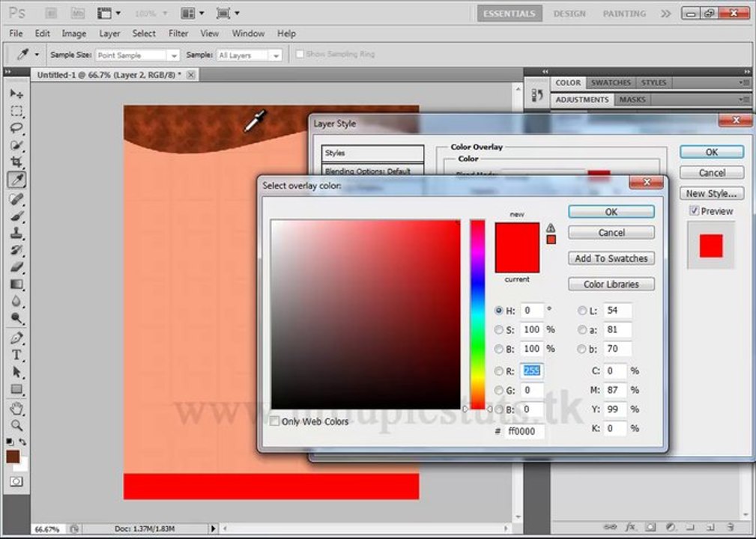
Task: Select the Hand tool
Action: tap(16, 409)
